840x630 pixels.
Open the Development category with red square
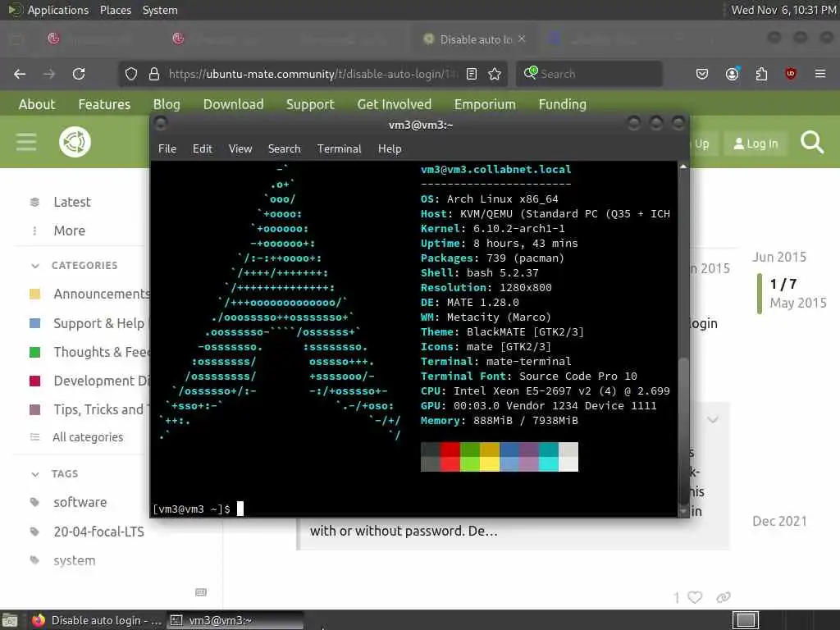101,381
